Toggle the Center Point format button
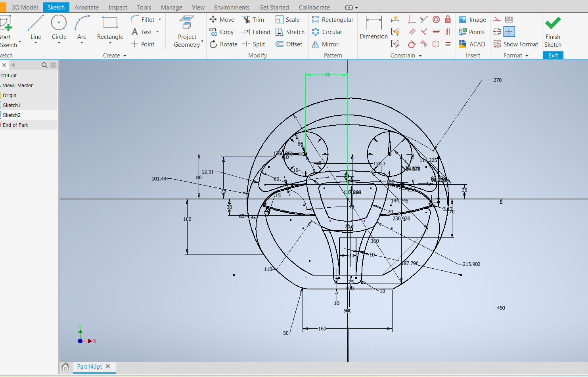This screenshot has width=588, height=377. coord(509,32)
